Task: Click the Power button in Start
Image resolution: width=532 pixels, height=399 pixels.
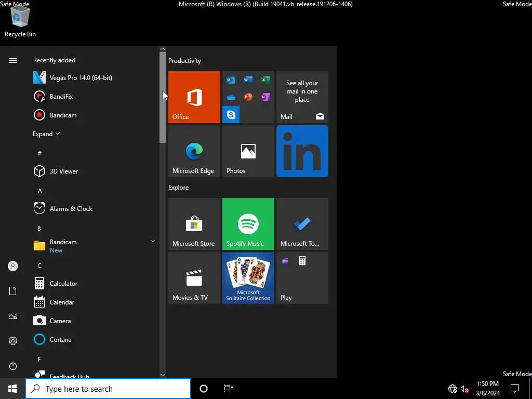Action: [x=13, y=366]
